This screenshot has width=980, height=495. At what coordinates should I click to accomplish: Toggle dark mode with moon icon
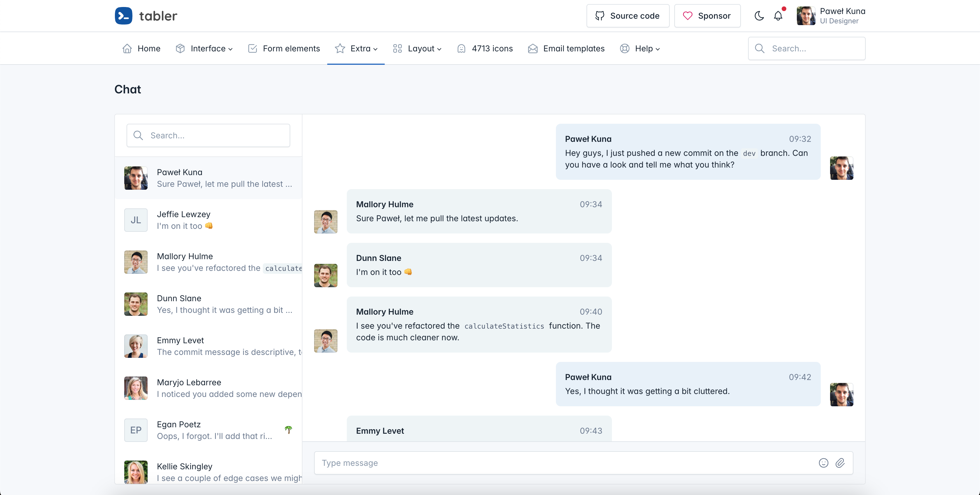(759, 15)
